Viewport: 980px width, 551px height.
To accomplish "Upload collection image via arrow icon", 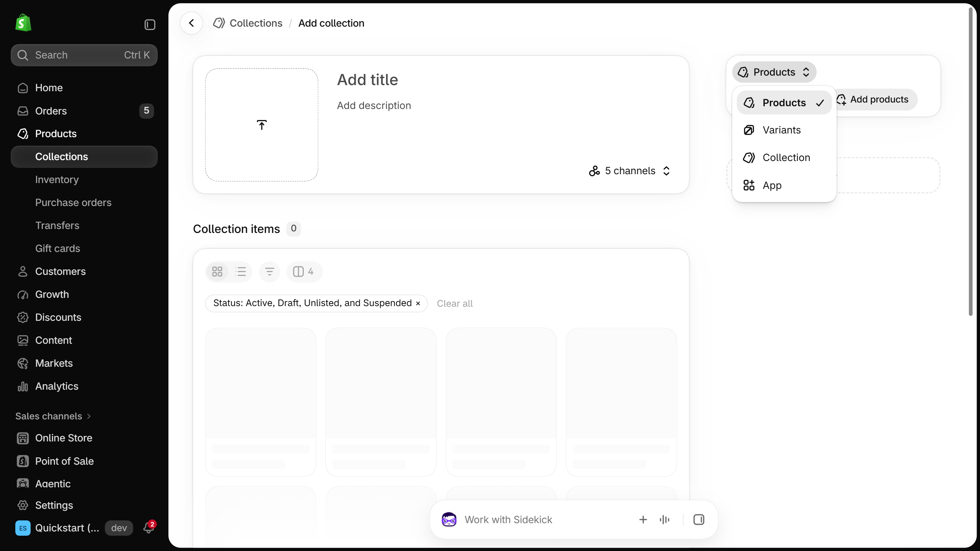I will (x=262, y=125).
